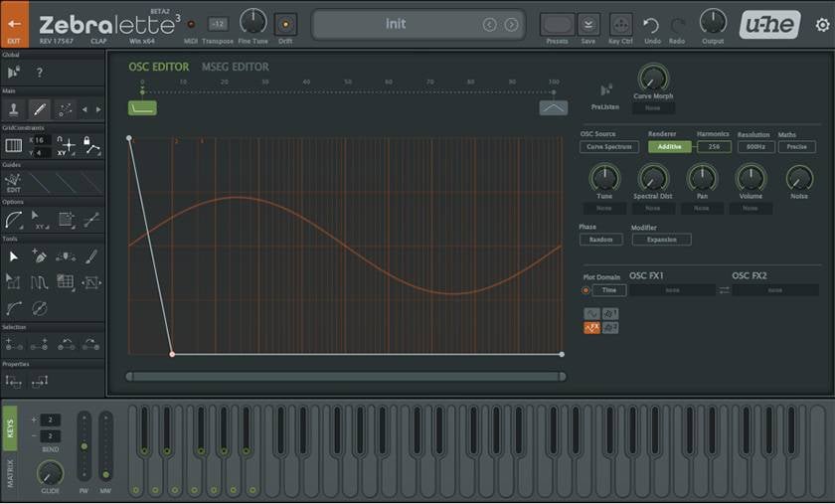Toggle the lock handles constraint icon
This screenshot has height=504, width=835.
(91, 145)
